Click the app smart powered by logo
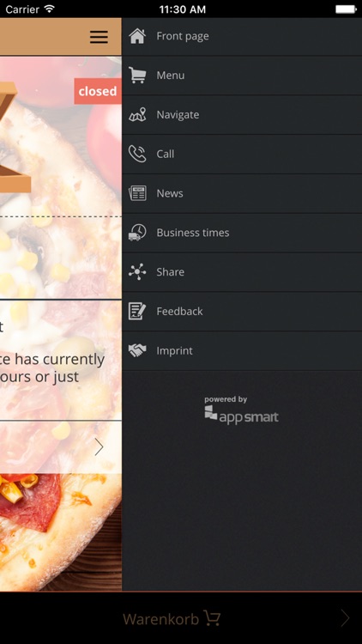The image size is (362, 644). click(x=241, y=410)
